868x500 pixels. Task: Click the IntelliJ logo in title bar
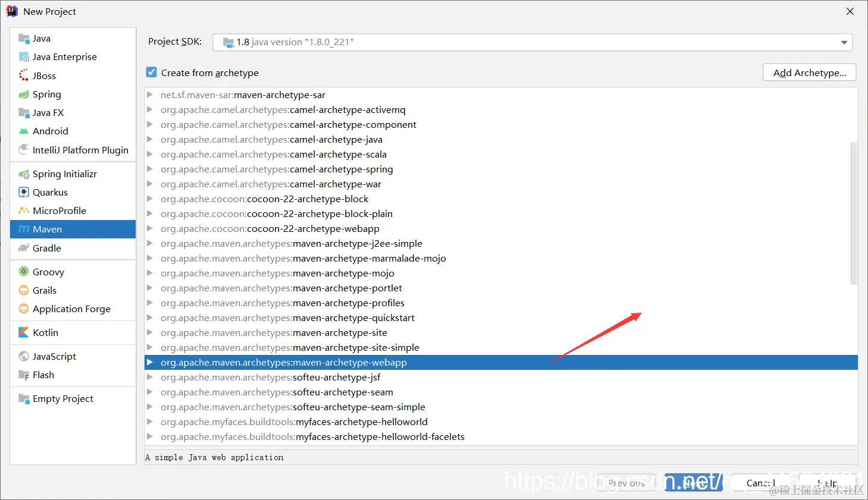pos(12,11)
